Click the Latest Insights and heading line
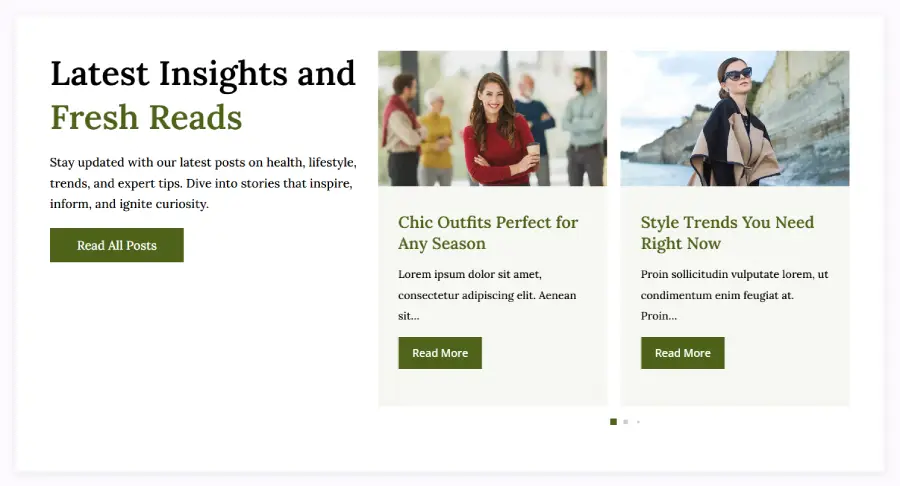The height and width of the screenshot is (486, 900). [203, 74]
